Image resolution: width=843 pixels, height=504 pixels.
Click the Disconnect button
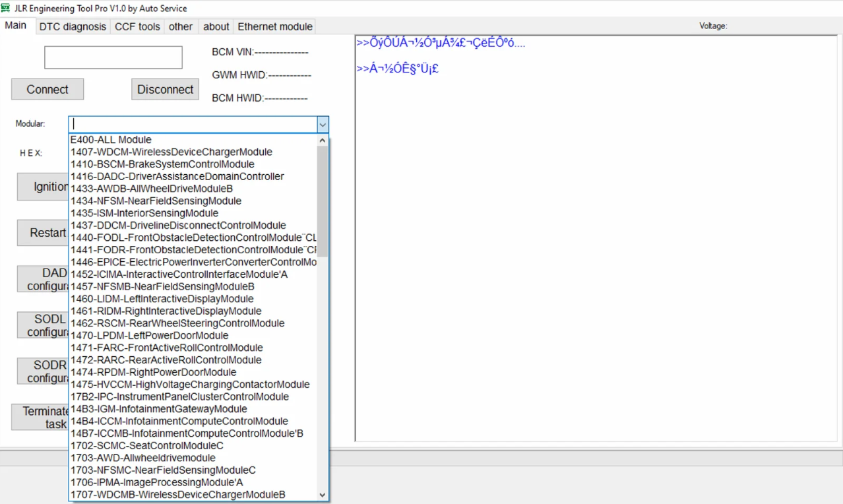165,89
